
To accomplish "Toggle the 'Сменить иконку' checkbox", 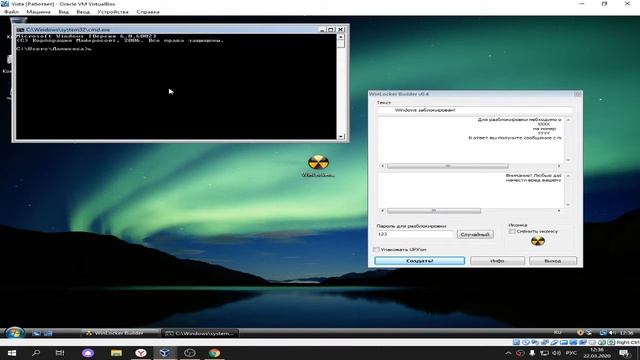I will (x=512, y=231).
